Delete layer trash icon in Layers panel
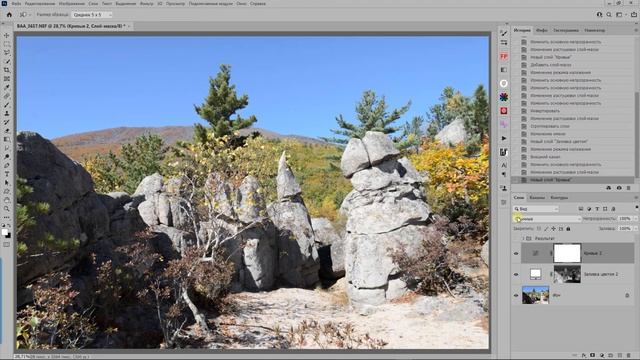This screenshot has height=360, width=640. coord(629,356)
